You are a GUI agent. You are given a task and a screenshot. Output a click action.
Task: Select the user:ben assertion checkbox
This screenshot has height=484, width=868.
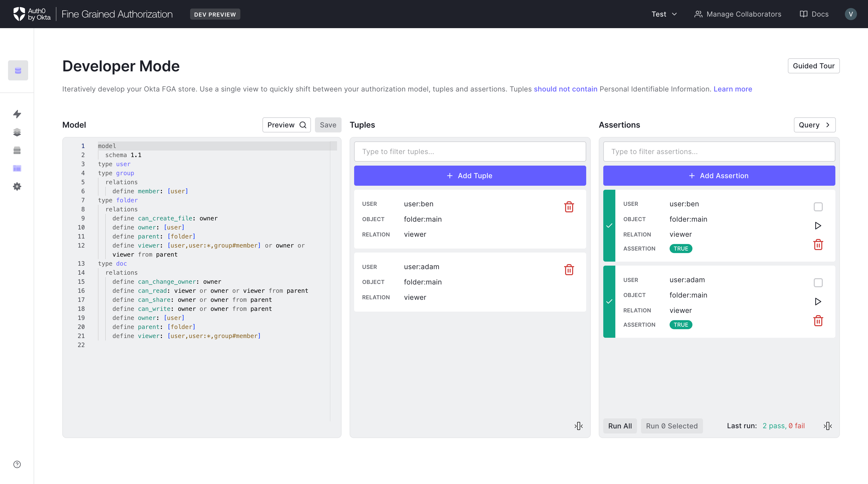[818, 207]
